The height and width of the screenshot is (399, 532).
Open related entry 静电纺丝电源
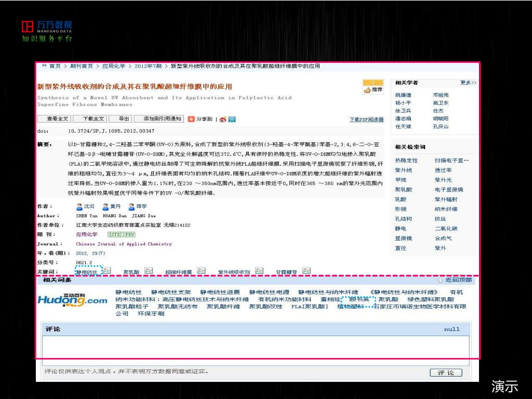pyautogui.click(x=269, y=292)
